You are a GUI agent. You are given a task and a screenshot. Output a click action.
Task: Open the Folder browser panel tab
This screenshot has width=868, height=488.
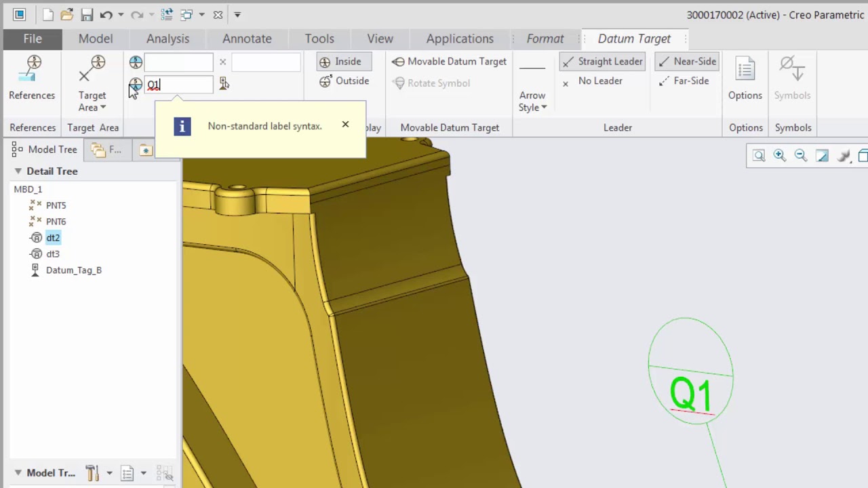[107, 149]
